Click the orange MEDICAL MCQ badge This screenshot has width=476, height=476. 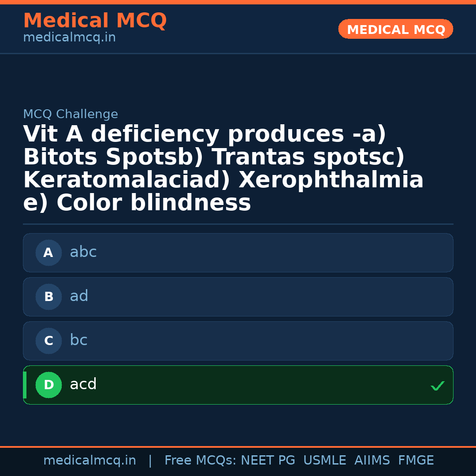tap(395, 30)
